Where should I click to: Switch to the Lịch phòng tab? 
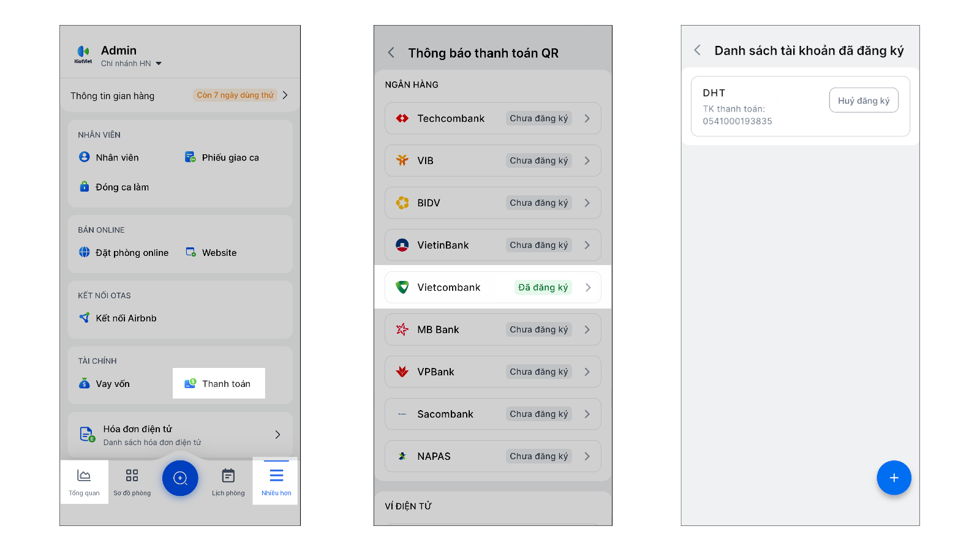pyautogui.click(x=228, y=482)
